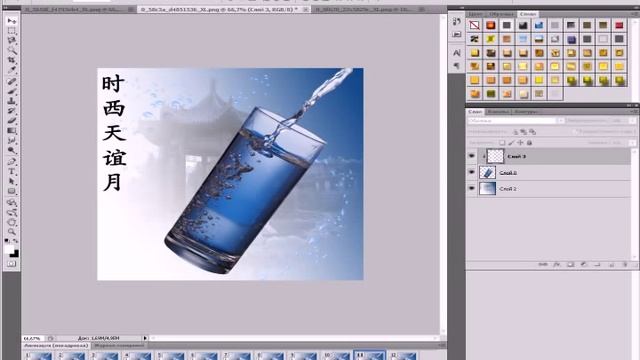Screen dimensions: 640x360
Task: Toggle Lock all padlock icon
Action: pyautogui.click(x=529, y=143)
